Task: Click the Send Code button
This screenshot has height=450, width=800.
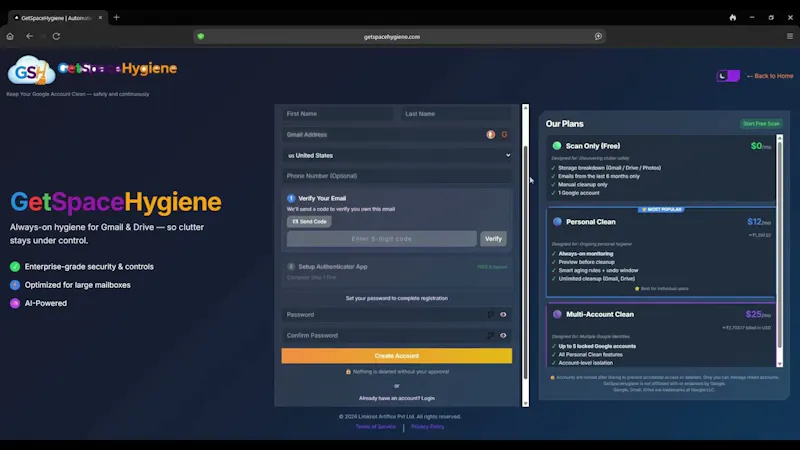Action: (309, 222)
